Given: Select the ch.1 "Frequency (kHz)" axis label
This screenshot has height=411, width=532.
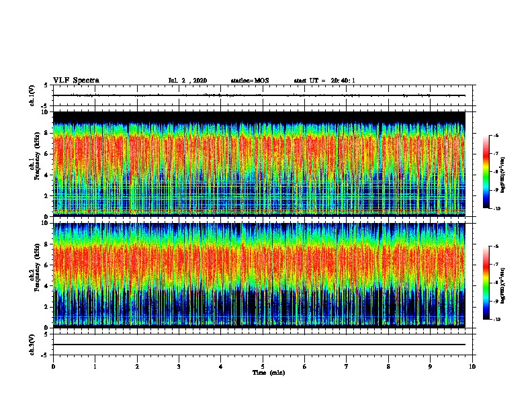Looking at the screenshot, I should point(37,156).
